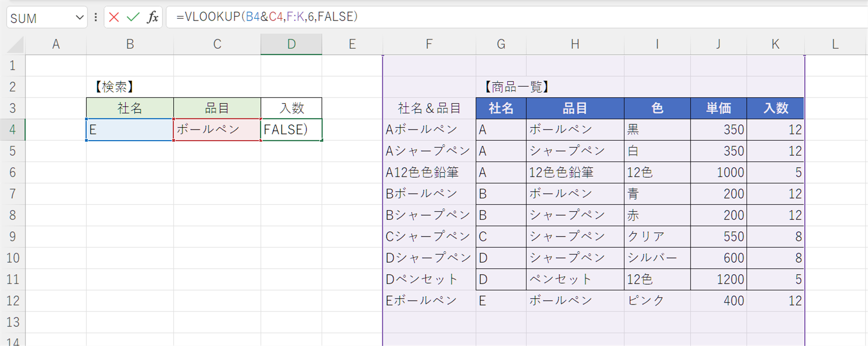Click color cell ピンク
Screen dimensions: 868x346
pos(657,301)
